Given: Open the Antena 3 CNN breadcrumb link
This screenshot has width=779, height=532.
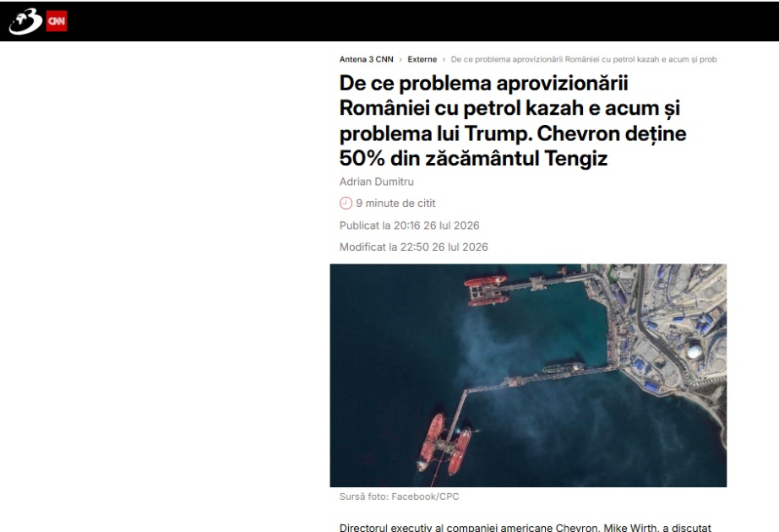Looking at the screenshot, I should 366,59.
